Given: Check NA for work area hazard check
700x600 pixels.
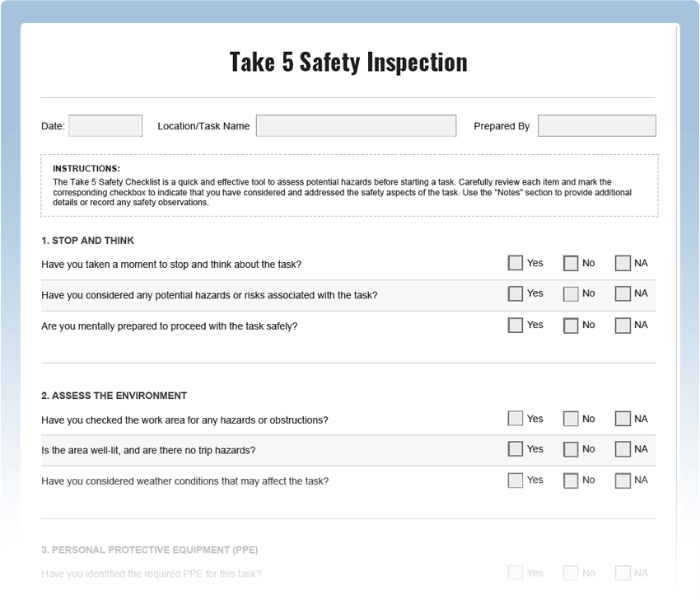Looking at the screenshot, I should pyautogui.click(x=623, y=419).
